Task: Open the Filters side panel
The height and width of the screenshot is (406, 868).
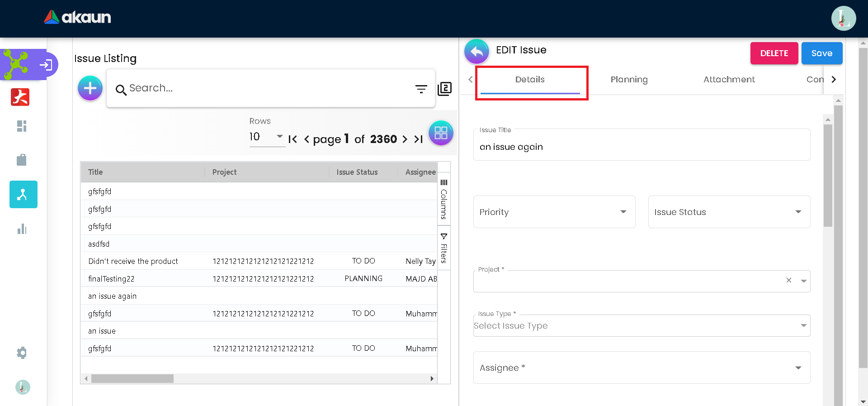Action: click(x=444, y=248)
